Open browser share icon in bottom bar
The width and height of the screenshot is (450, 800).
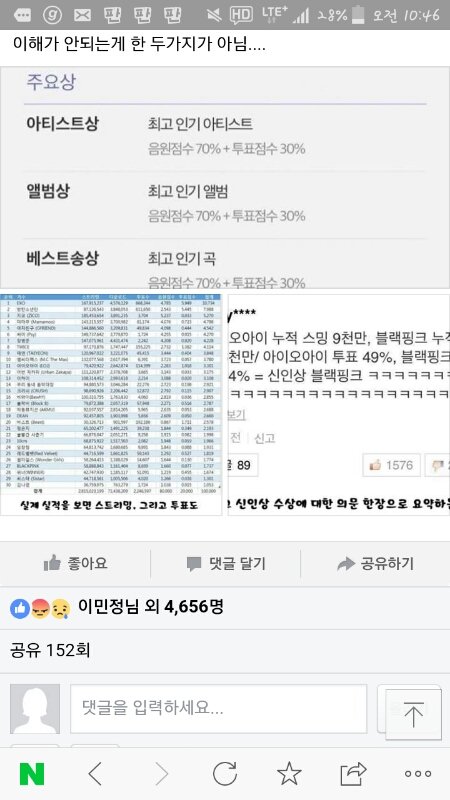[354, 773]
